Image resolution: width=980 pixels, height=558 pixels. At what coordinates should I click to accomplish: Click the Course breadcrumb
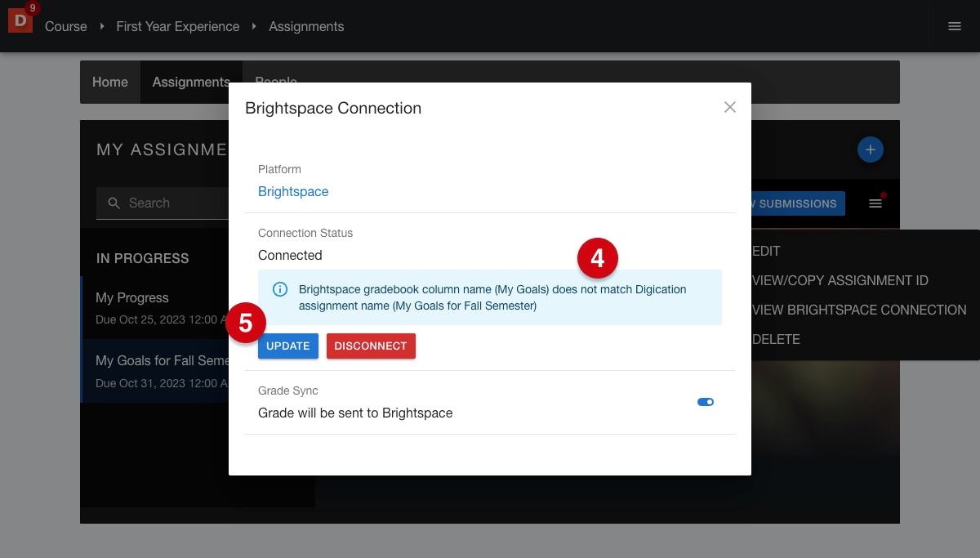66,26
